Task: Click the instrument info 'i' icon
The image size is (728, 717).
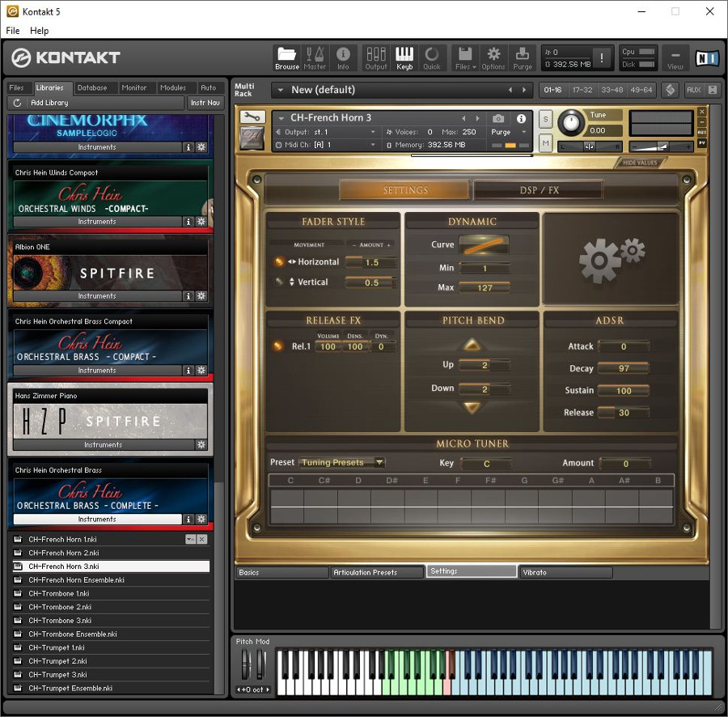Action: click(x=522, y=118)
